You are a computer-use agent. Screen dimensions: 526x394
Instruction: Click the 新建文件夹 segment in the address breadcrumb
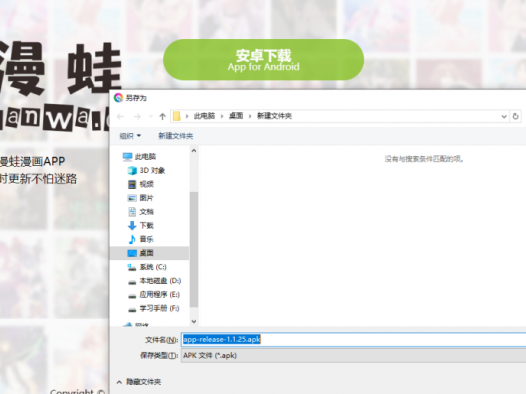coord(274,116)
